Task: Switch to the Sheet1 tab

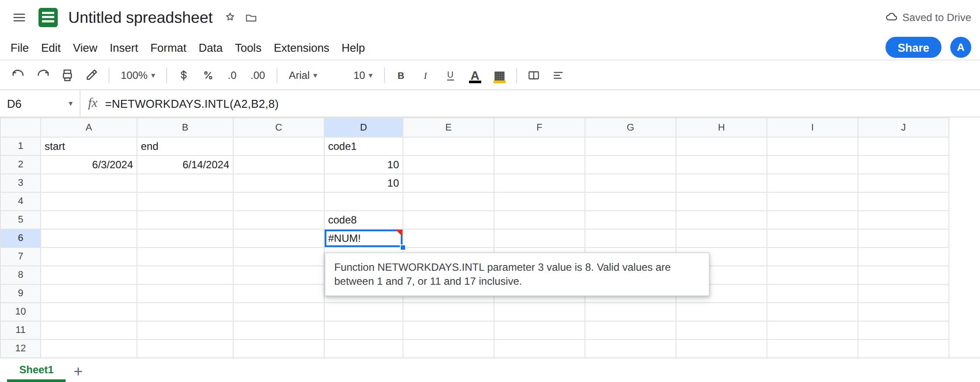Action: [x=36, y=370]
